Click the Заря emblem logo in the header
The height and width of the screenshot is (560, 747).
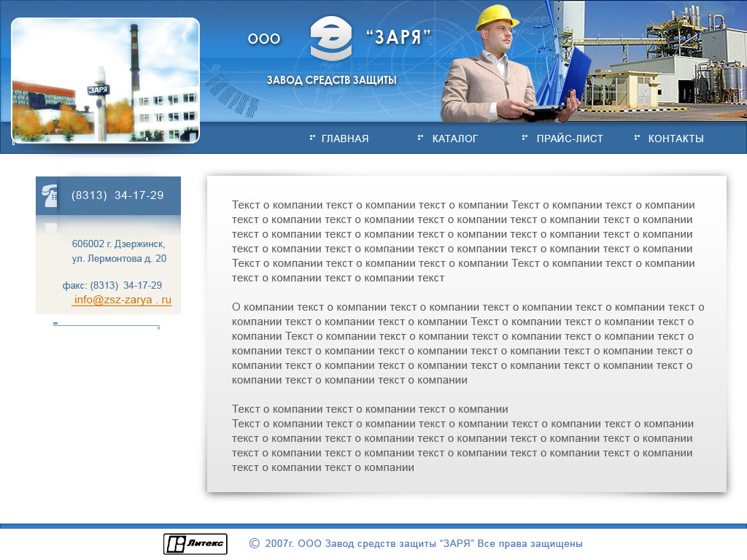(330, 39)
